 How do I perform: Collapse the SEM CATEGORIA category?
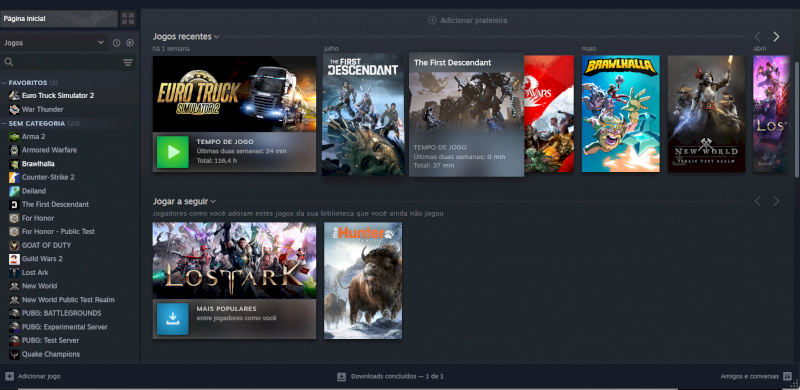(4, 124)
